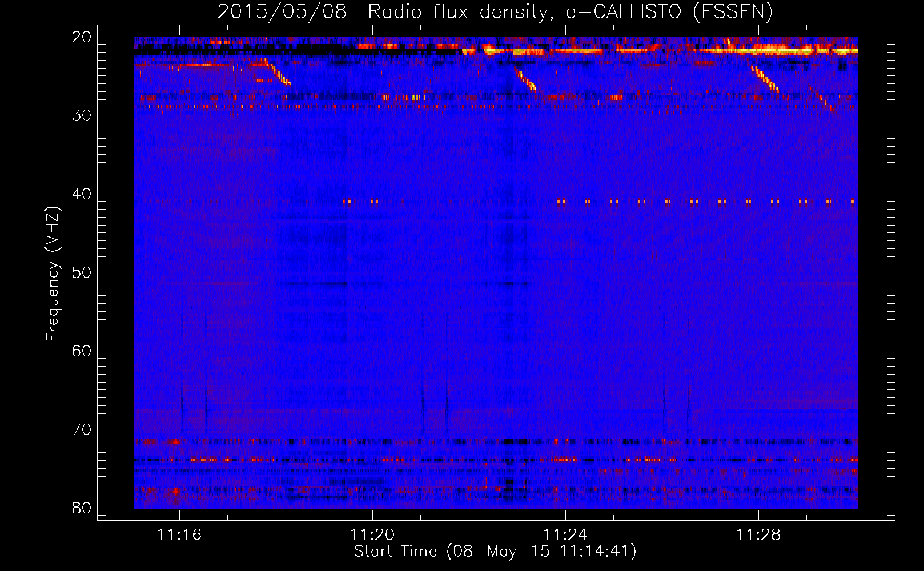Click the 60 MHz frequency tick label
Viewport: 924px width, 571px height.
point(82,351)
